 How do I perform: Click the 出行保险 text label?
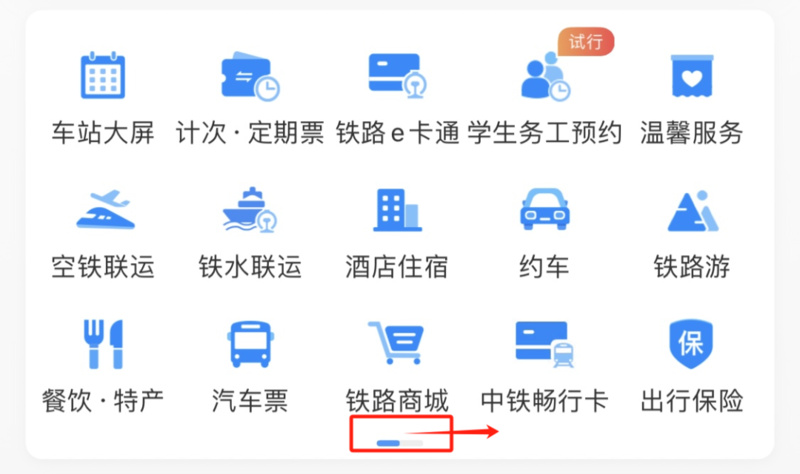tap(692, 401)
